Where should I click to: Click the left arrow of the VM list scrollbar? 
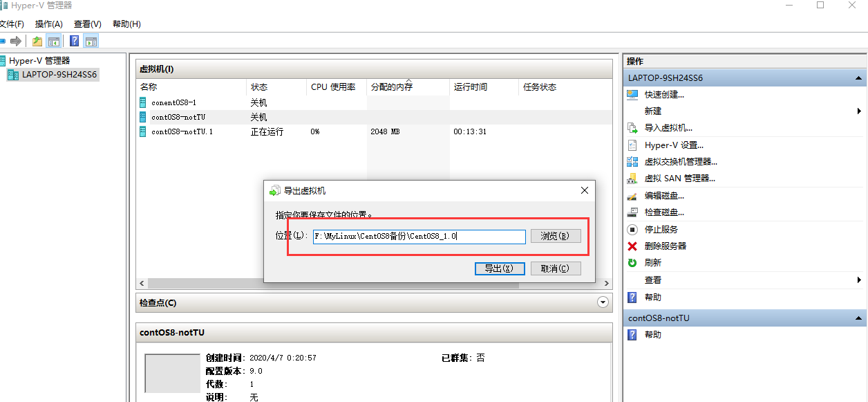click(142, 284)
